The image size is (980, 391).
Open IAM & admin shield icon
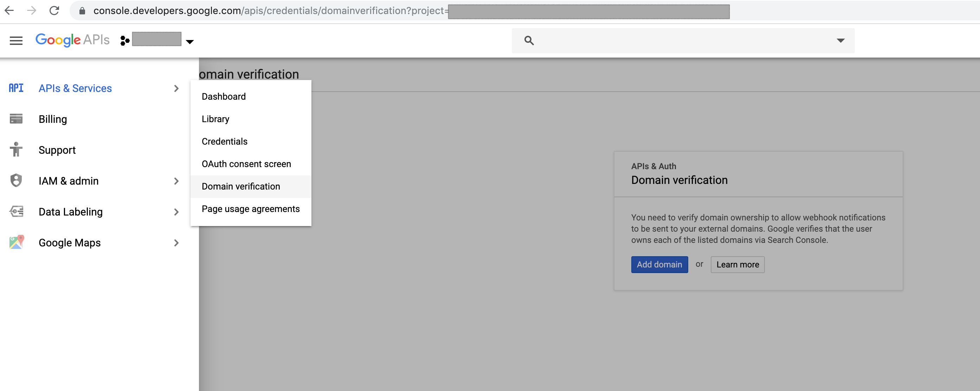(16, 181)
